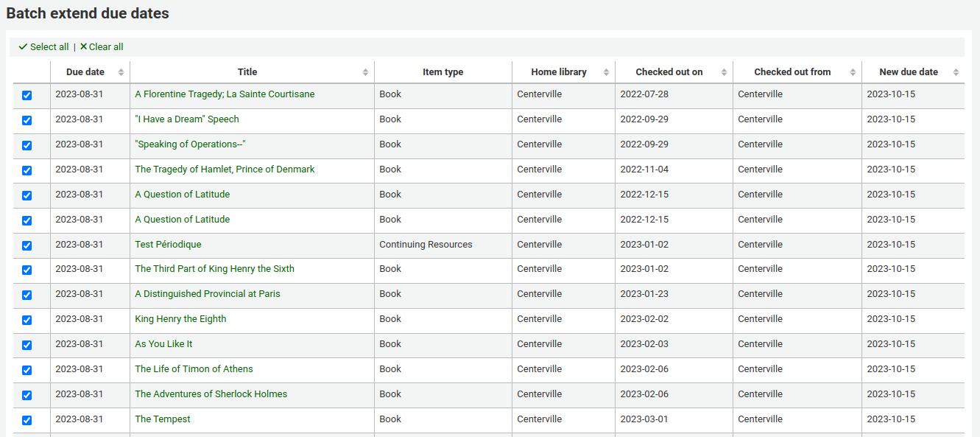This screenshot has width=980, height=437.
Task: Click the Clear all link
Action: pos(105,46)
